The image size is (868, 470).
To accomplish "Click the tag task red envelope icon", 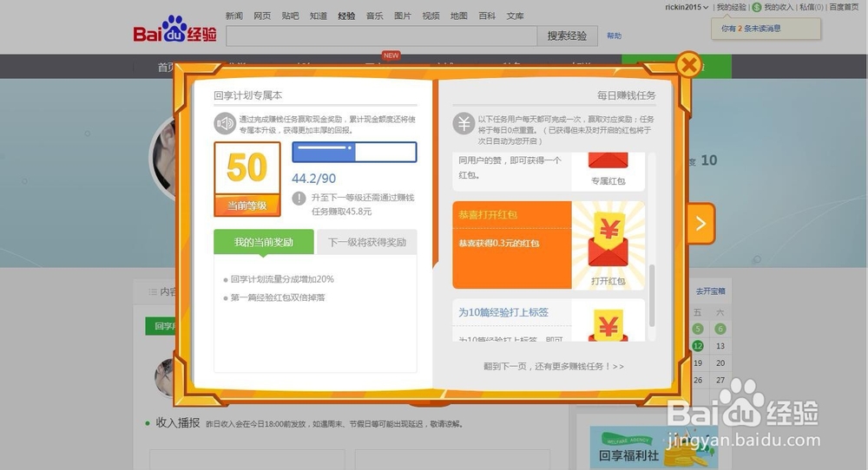I will click(608, 324).
